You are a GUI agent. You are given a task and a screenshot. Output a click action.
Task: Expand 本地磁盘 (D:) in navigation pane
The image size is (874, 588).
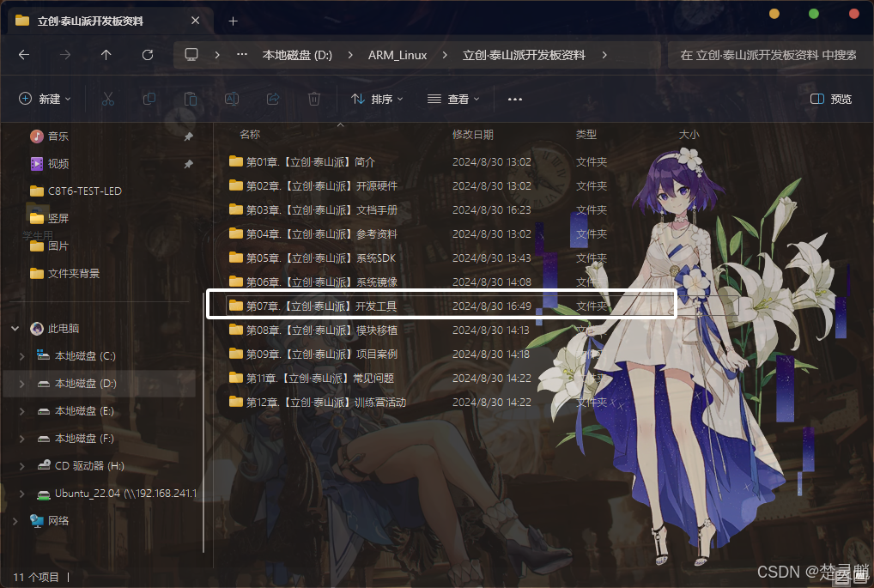point(22,384)
